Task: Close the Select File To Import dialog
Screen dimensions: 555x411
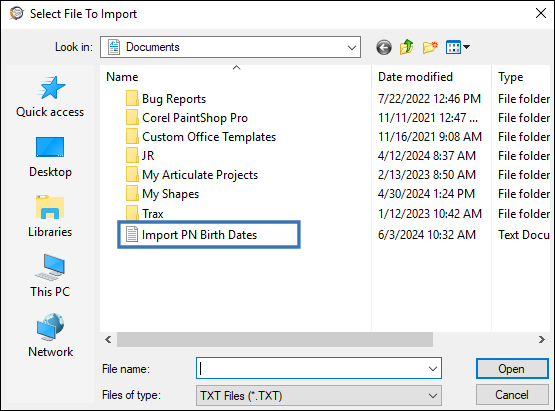Action: click(x=540, y=13)
